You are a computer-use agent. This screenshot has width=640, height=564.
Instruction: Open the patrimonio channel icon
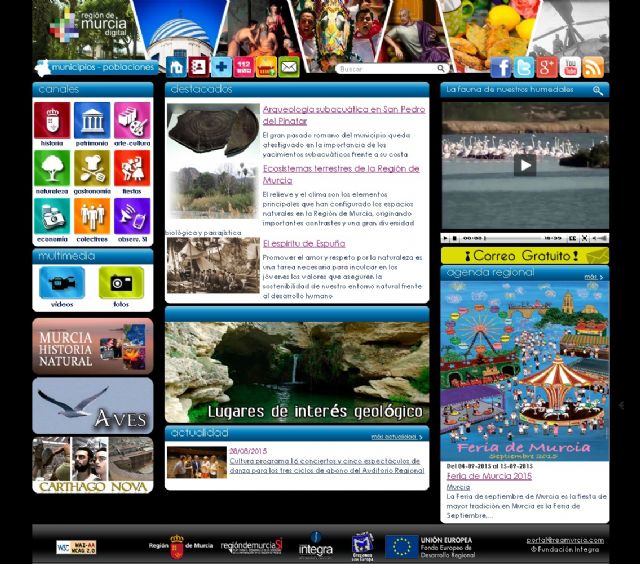[x=92, y=121]
